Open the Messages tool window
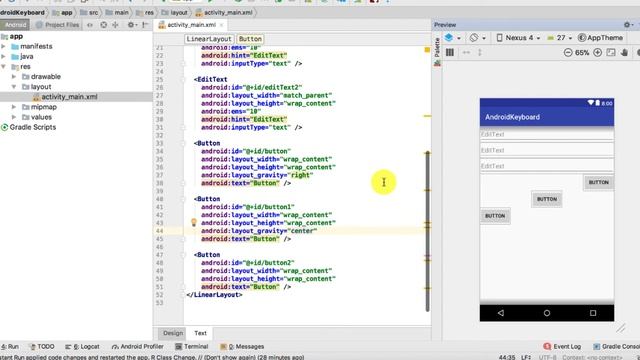This screenshot has height=360, width=640. click(242, 347)
